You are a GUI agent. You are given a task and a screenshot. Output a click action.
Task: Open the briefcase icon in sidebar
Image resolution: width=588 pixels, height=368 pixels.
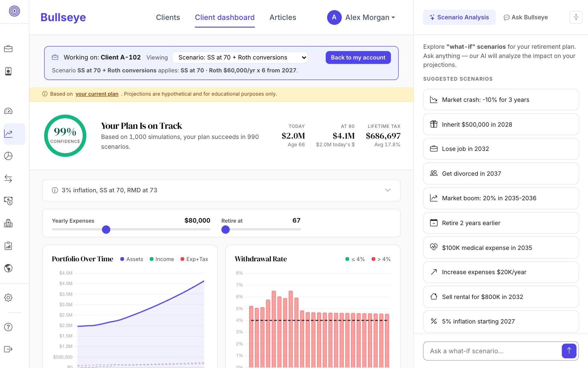click(8, 49)
